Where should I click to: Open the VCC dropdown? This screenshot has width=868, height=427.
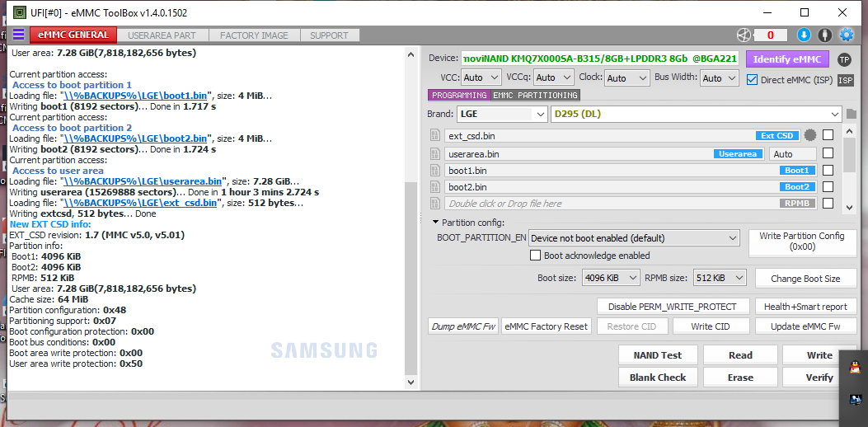click(x=481, y=78)
